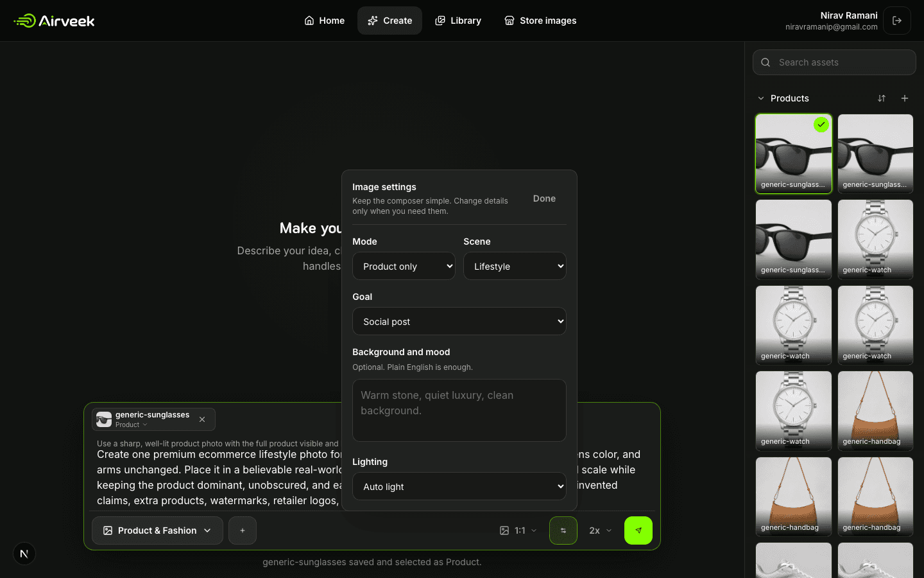Click the Products section label
This screenshot has height=578, width=924.
[789, 98]
